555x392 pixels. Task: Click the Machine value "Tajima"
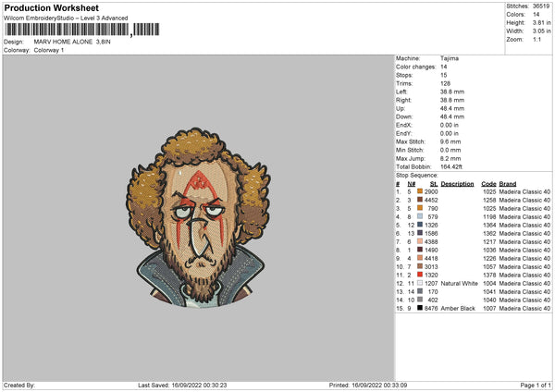coord(450,58)
